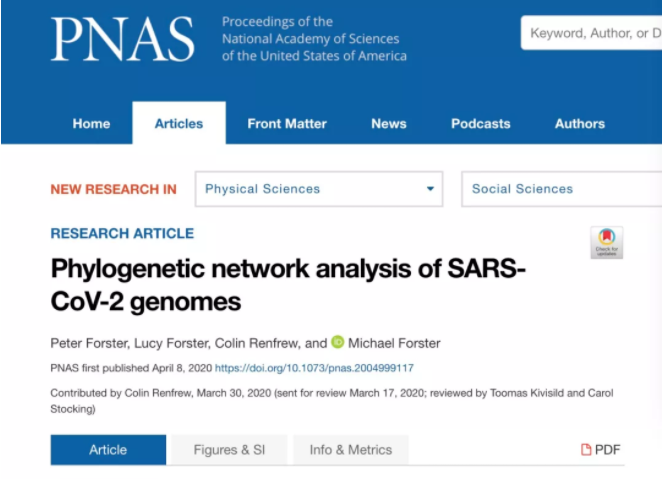The width and height of the screenshot is (662, 479).
Task: Click the Check for updates badge
Action: tap(606, 242)
